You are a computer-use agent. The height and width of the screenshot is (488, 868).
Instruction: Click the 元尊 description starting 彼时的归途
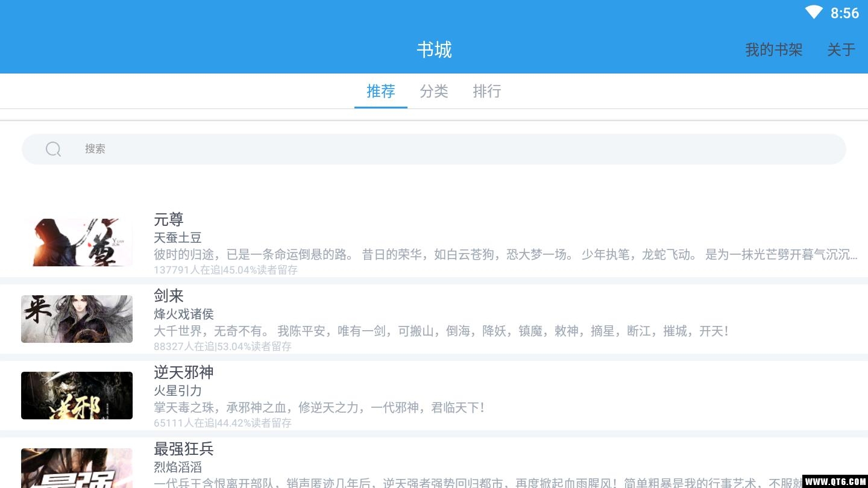click(x=506, y=254)
